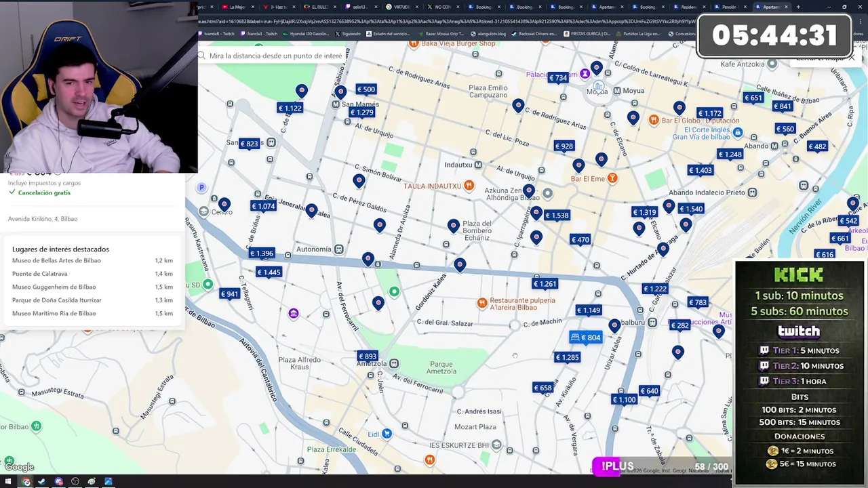Viewport: 868px width, 488px height.
Task: Select the € 1.538 price marker
Action: click(x=556, y=215)
